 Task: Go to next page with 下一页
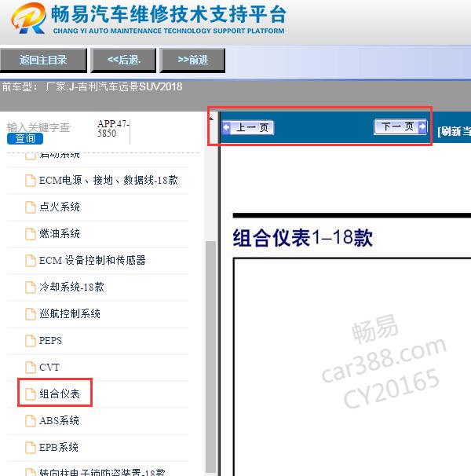400,126
